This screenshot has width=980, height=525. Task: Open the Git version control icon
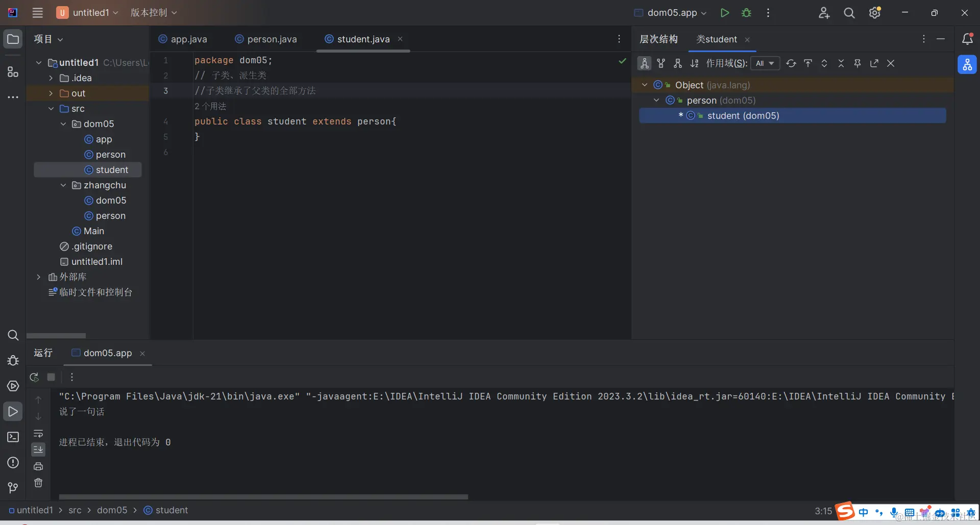[x=13, y=488]
